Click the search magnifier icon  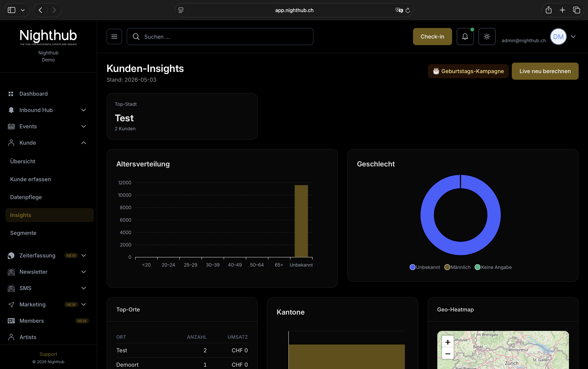pyautogui.click(x=136, y=37)
